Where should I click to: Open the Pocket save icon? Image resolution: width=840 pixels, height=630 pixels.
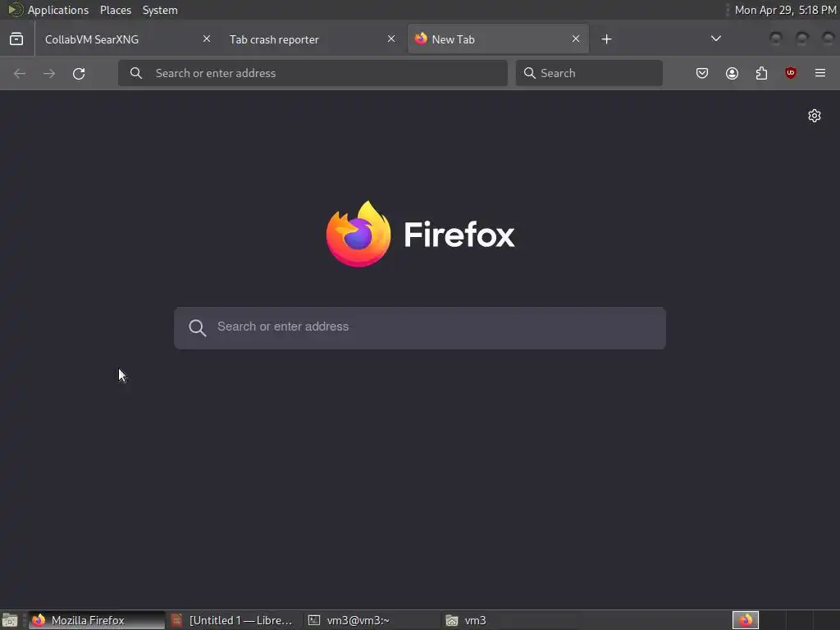702,73
